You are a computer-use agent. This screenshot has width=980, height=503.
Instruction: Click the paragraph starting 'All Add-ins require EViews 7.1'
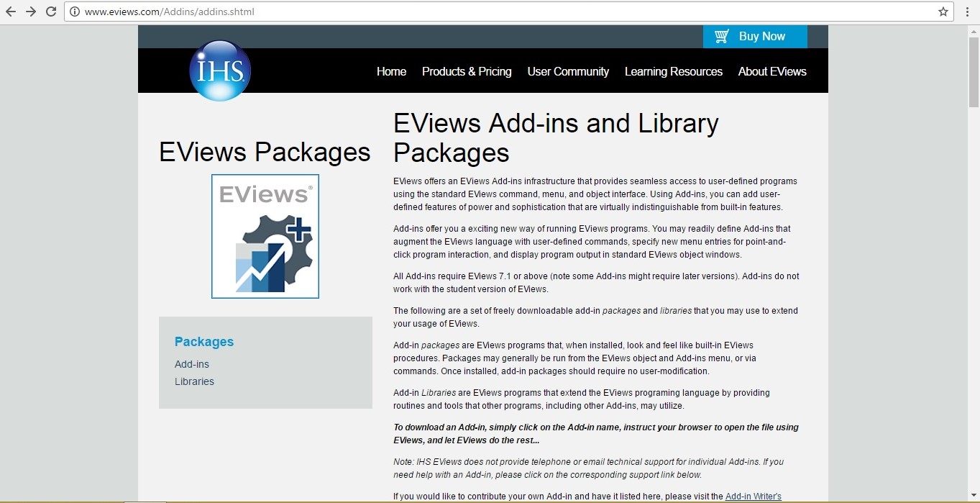(596, 283)
